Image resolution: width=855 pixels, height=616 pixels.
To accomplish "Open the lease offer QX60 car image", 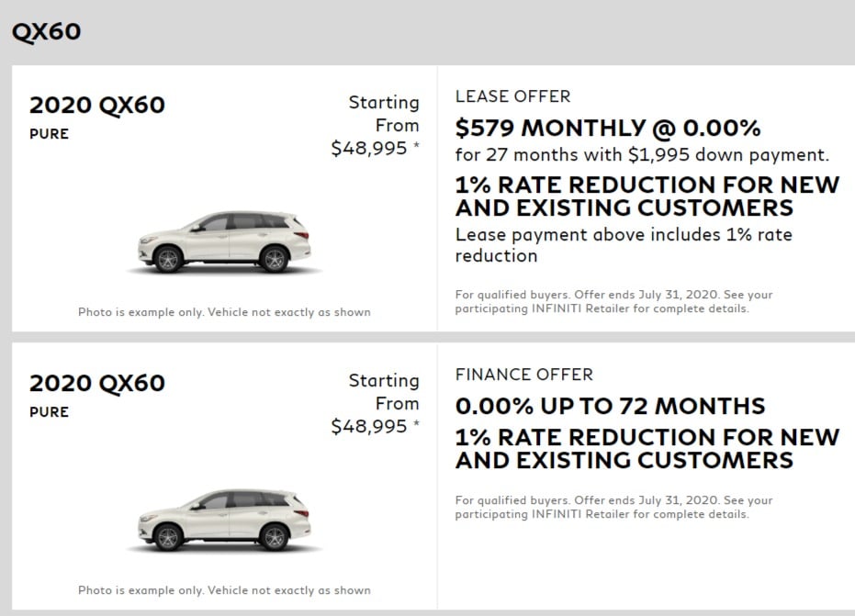I will [x=224, y=242].
